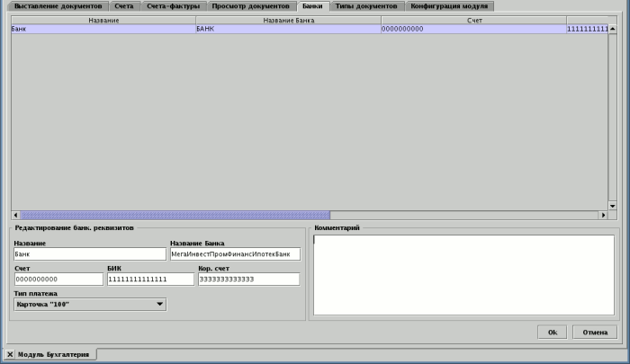Open the Типы документов tab
The image size is (630, 364).
pos(365,6)
